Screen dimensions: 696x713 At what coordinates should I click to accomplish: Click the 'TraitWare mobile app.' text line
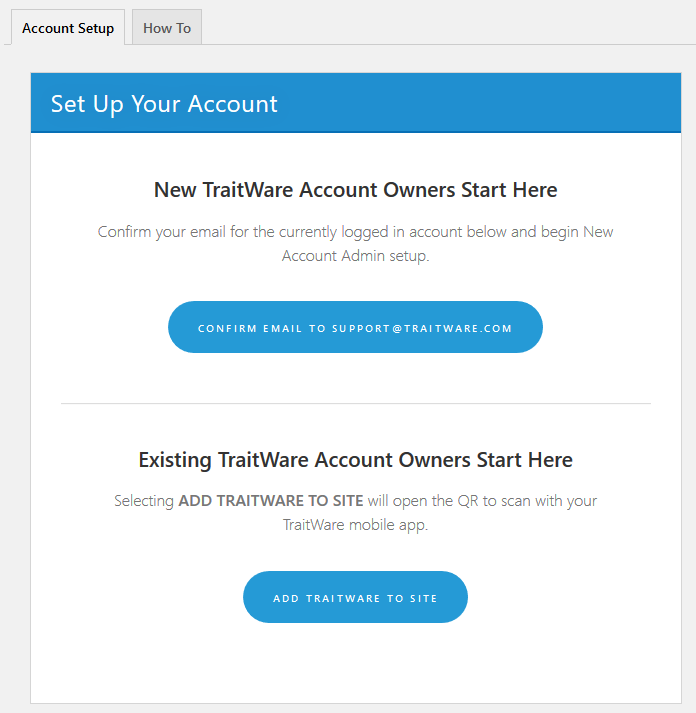click(x=356, y=525)
